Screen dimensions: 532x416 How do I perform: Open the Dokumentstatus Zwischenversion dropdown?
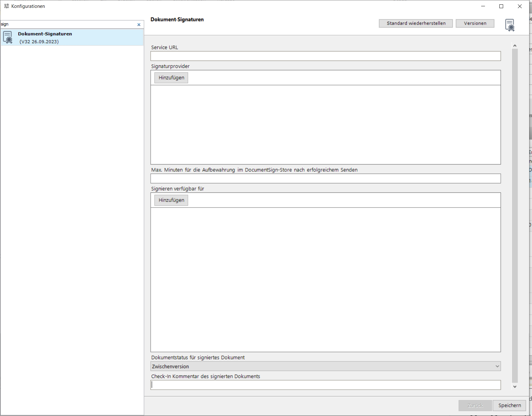tap(326, 366)
